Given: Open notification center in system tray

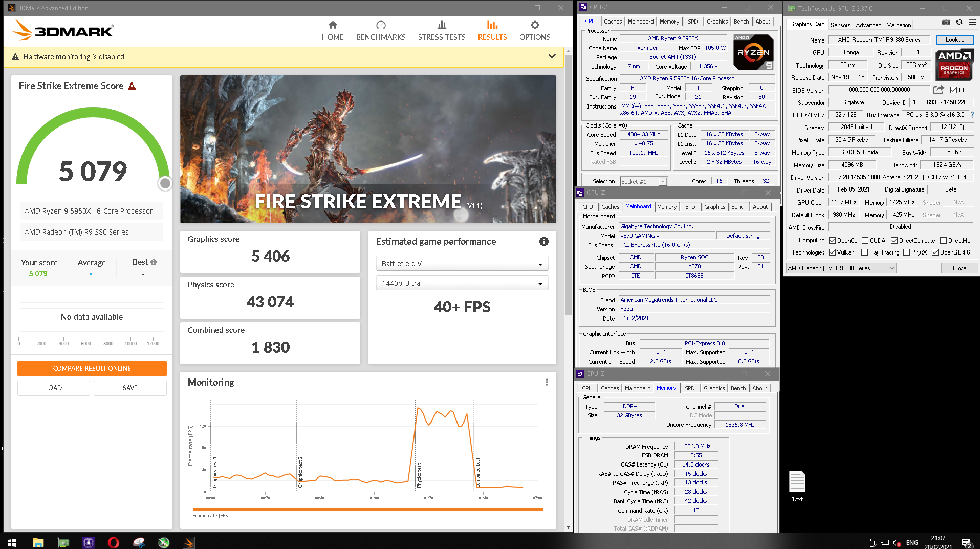Looking at the screenshot, I should [966, 542].
